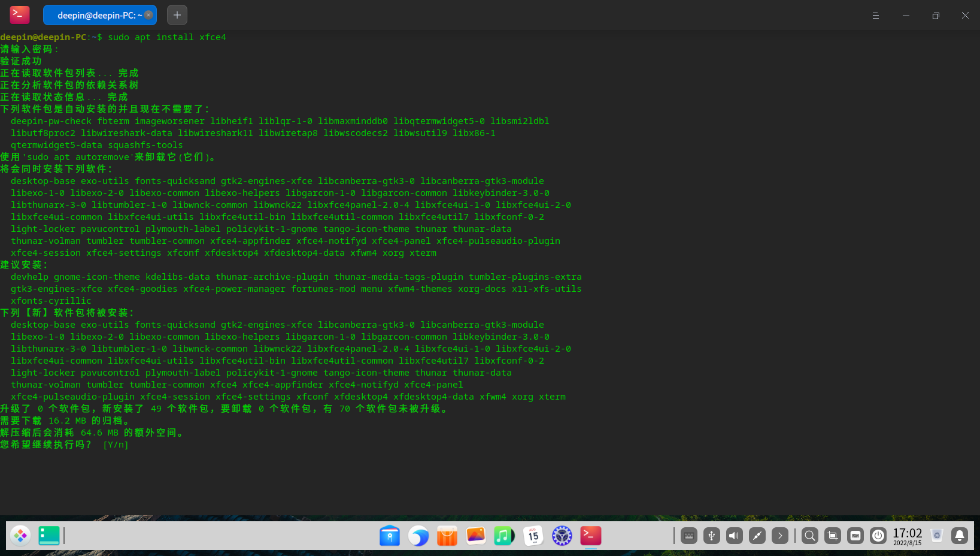Click the USB device tray icon
This screenshot has width=980, height=556.
click(712, 536)
